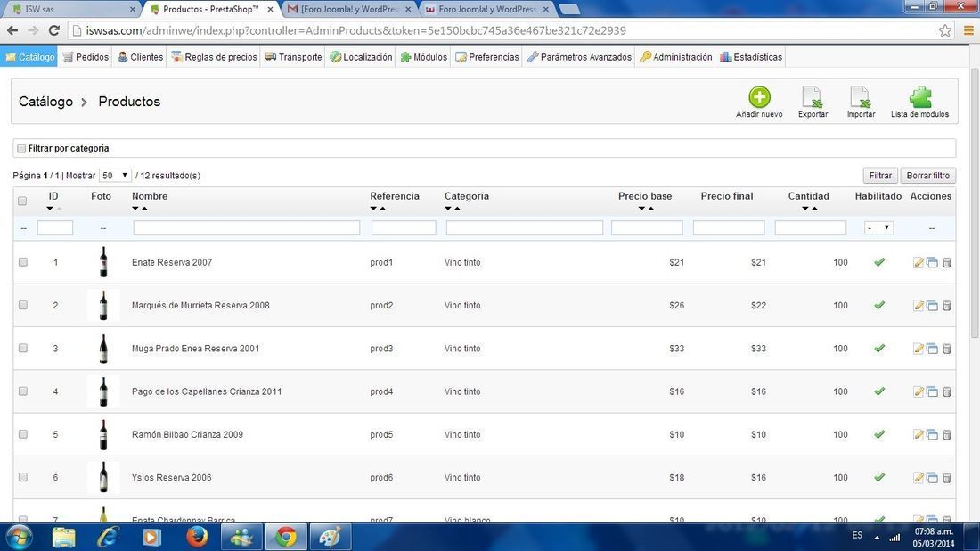Open the Clientes menu

pyautogui.click(x=141, y=57)
